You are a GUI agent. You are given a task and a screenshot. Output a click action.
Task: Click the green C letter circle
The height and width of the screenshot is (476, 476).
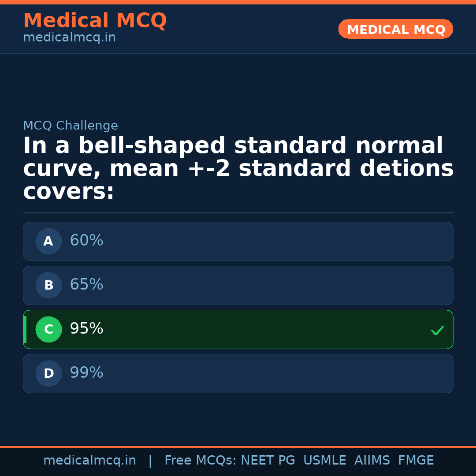(48, 329)
